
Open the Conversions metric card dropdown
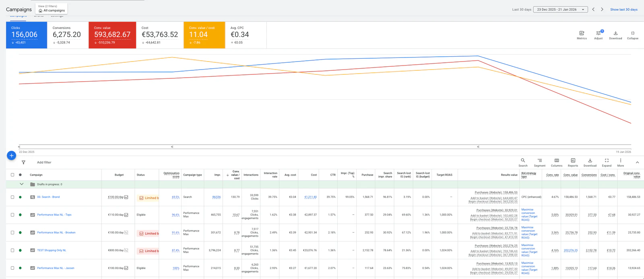click(68, 35)
